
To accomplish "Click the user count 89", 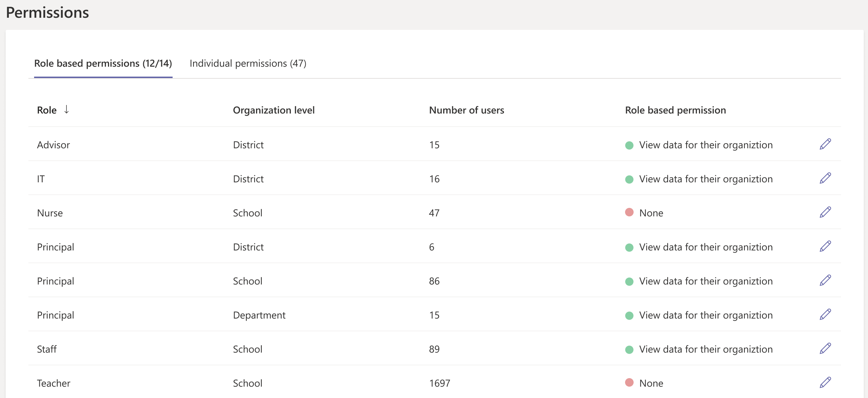I will pos(434,349).
